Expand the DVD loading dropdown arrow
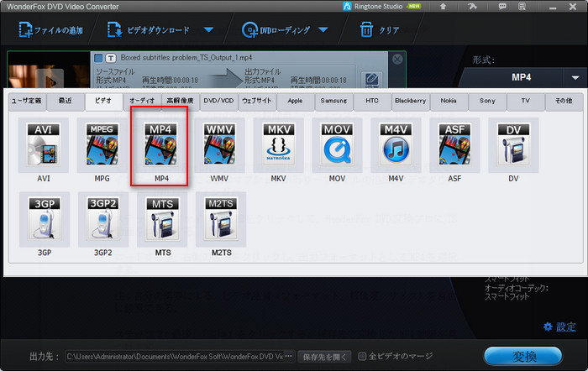 tap(323, 29)
